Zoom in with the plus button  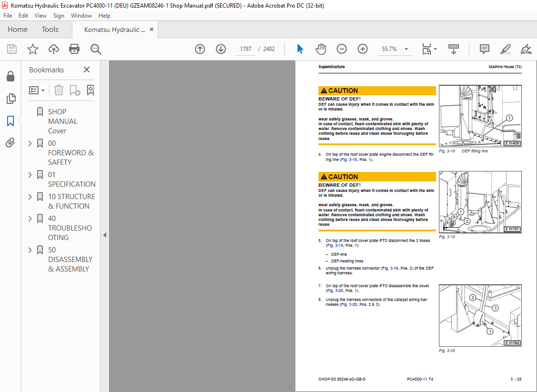pyautogui.click(x=362, y=49)
